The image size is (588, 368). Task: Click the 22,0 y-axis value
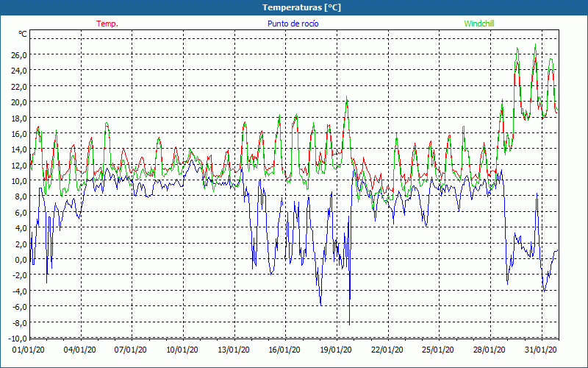click(19, 86)
